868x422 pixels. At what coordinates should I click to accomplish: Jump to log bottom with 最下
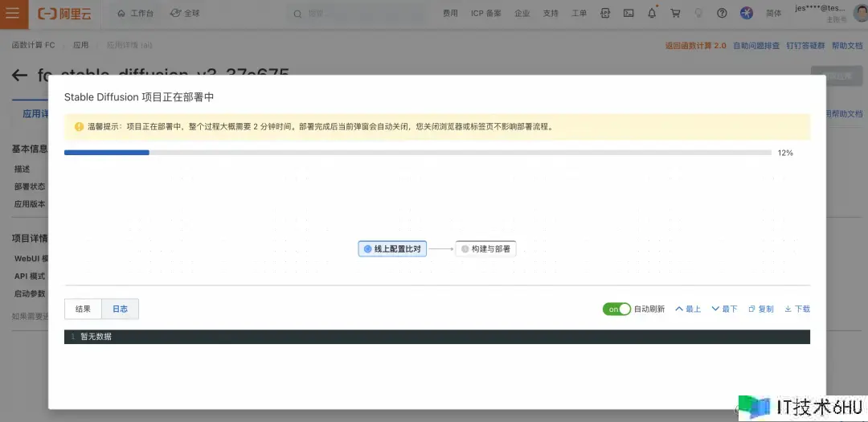coord(724,309)
